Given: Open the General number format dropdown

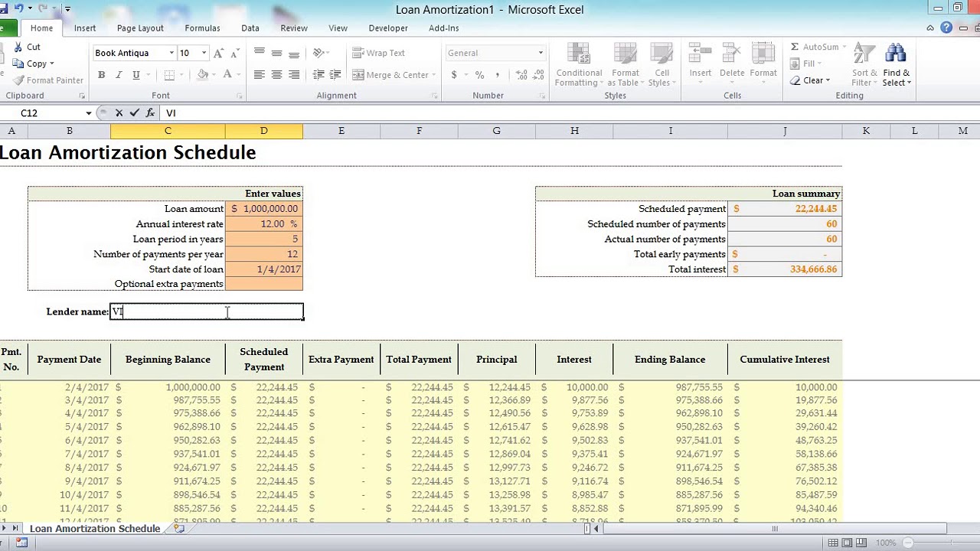Looking at the screenshot, I should [541, 53].
